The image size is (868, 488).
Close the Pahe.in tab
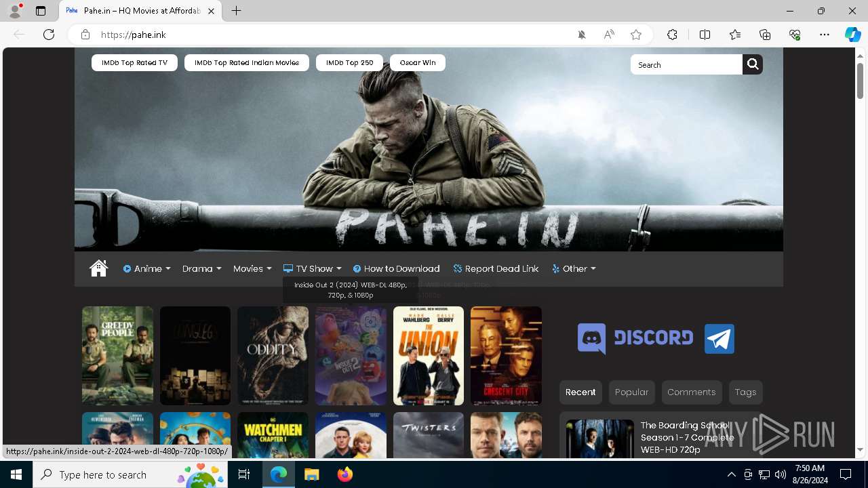212,11
